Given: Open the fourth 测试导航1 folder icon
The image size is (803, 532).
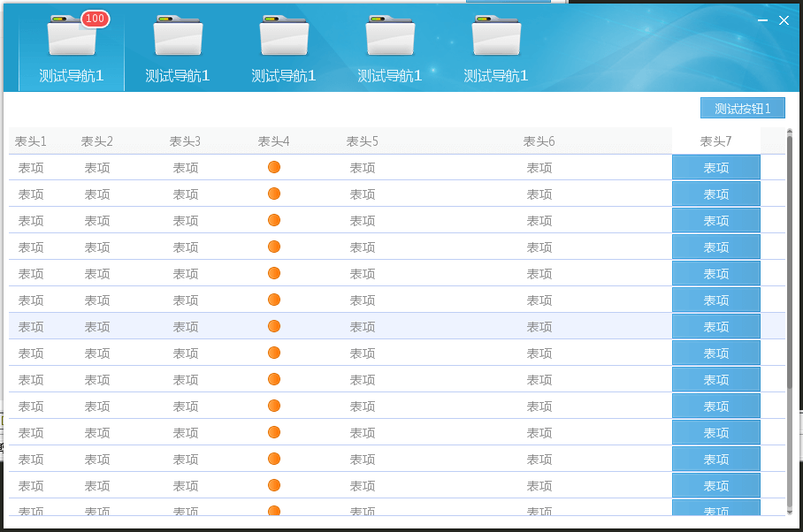Looking at the screenshot, I should (x=389, y=37).
